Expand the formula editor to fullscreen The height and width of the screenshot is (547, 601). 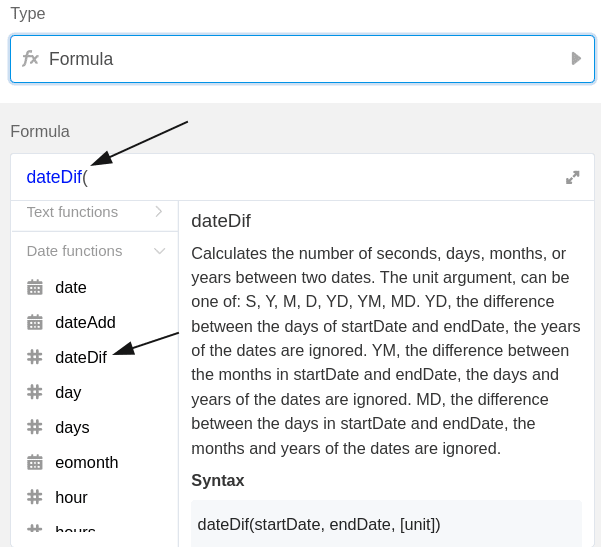point(573,178)
